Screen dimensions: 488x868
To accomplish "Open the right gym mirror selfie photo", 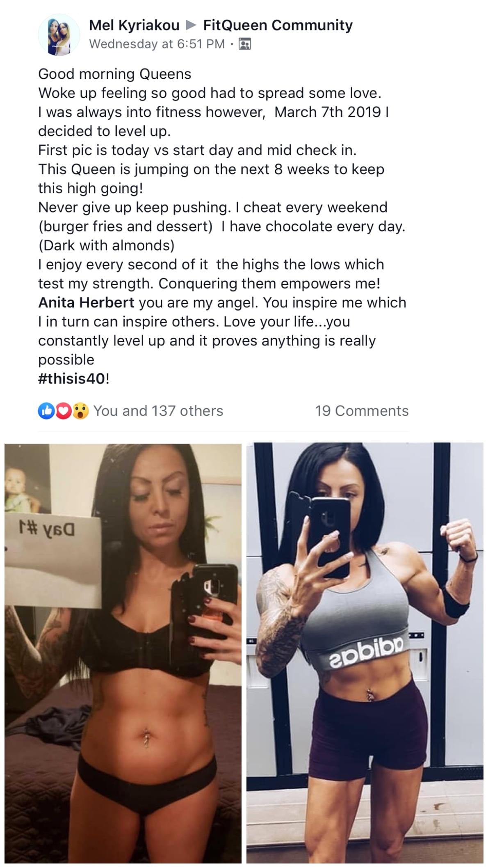I will (365, 655).
